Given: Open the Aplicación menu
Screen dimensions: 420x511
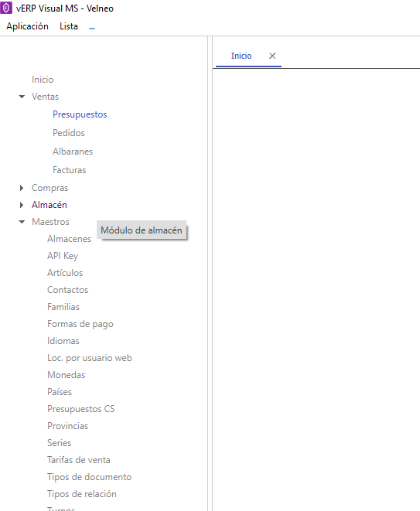Looking at the screenshot, I should (27, 26).
